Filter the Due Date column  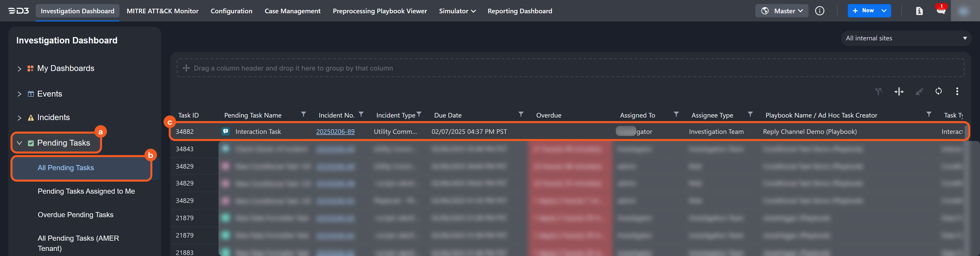521,114
